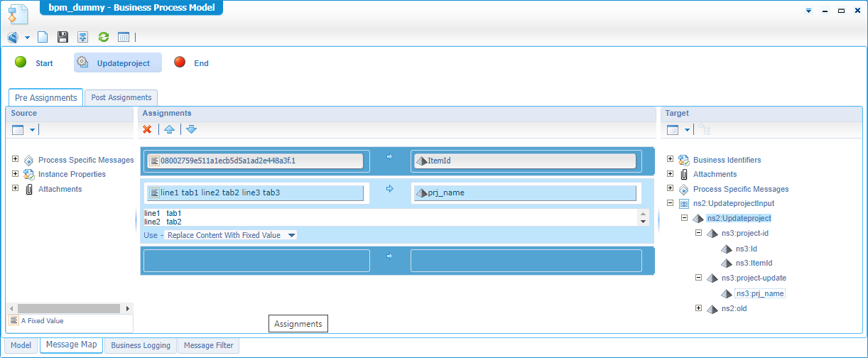Click the Source panel view icon

coord(18,130)
